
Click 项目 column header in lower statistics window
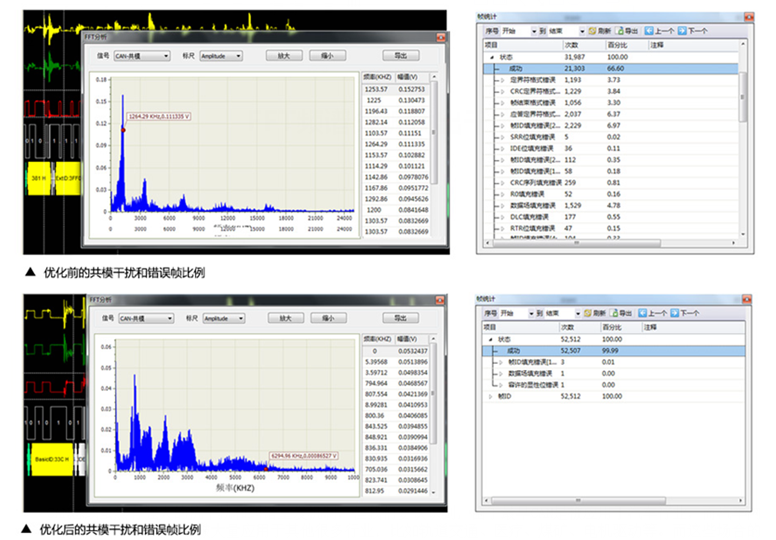521,327
